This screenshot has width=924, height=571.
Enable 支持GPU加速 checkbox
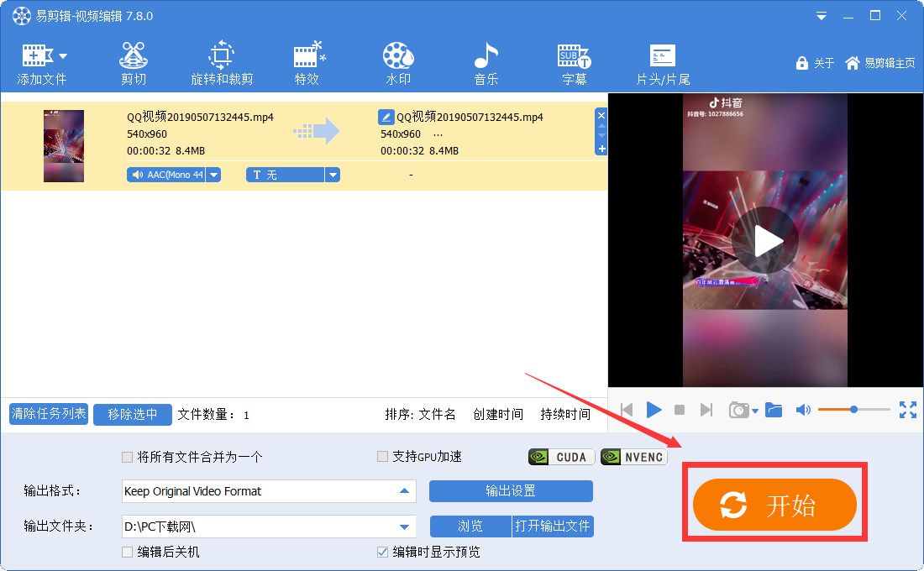click(382, 456)
